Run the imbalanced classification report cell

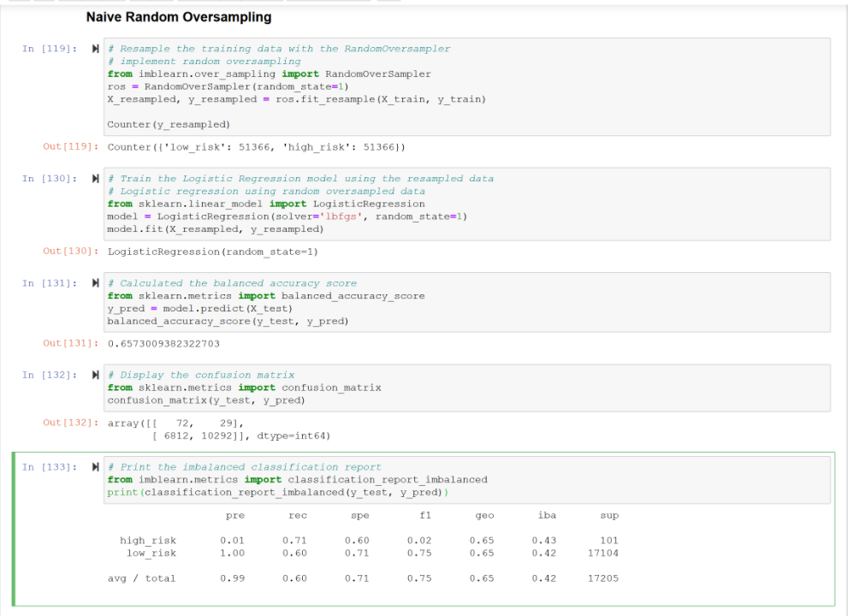coord(94,466)
